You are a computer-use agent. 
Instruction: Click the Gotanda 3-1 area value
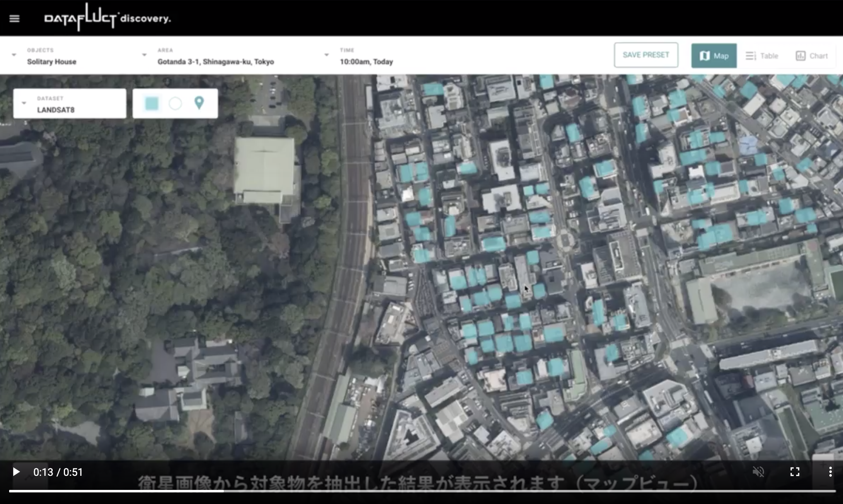pos(216,62)
